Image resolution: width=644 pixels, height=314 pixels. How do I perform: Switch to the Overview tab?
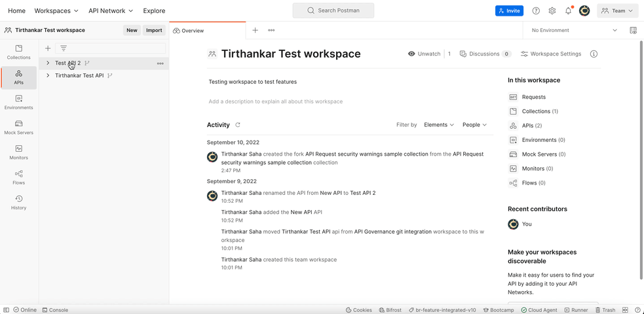click(208, 31)
